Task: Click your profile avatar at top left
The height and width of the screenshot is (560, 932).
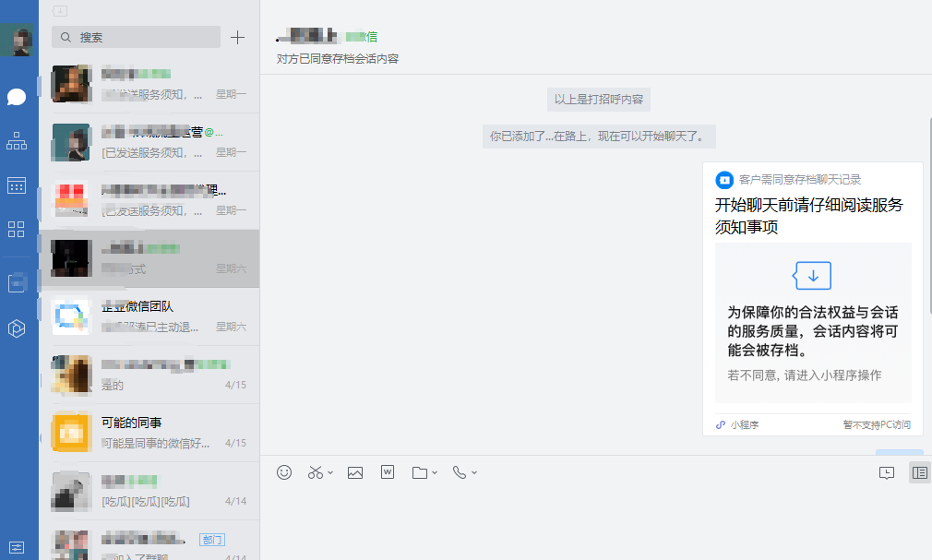Action: (17, 40)
